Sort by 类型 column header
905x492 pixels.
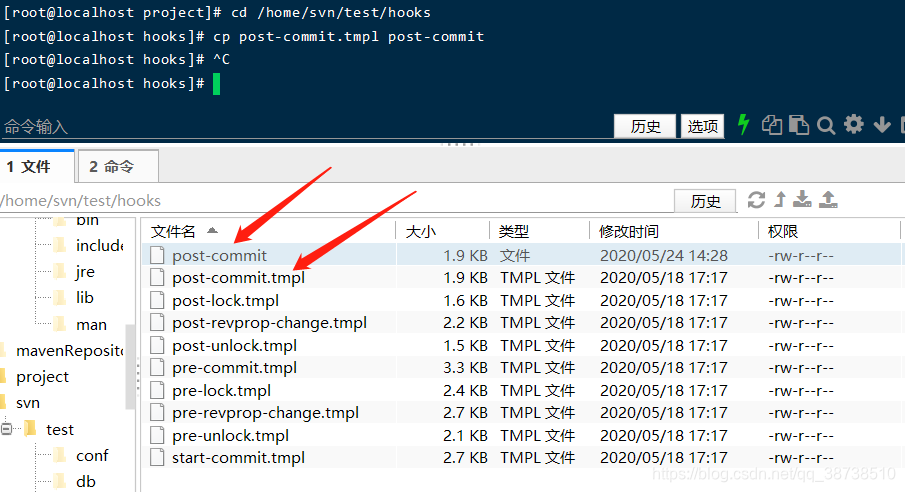coord(539,232)
